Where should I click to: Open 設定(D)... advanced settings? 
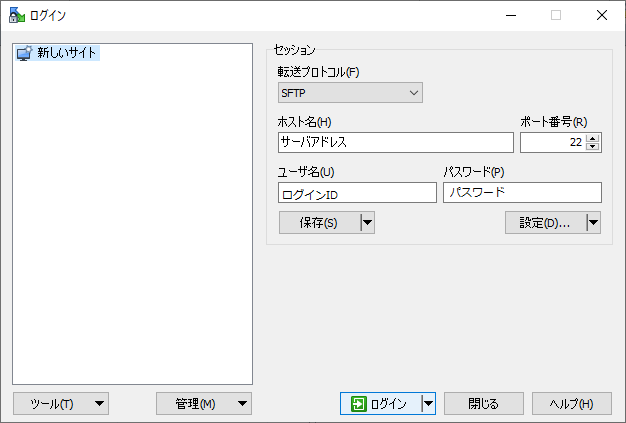544,223
